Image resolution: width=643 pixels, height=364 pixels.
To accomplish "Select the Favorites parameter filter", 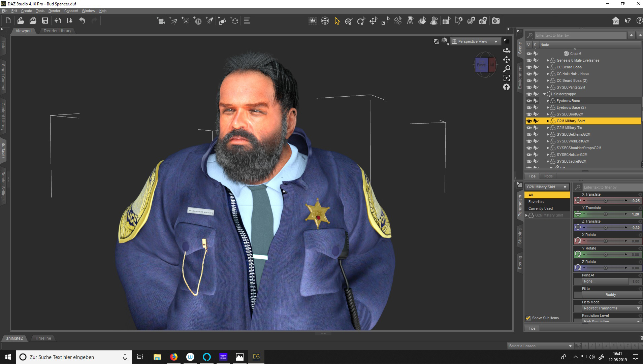I will 547,202.
